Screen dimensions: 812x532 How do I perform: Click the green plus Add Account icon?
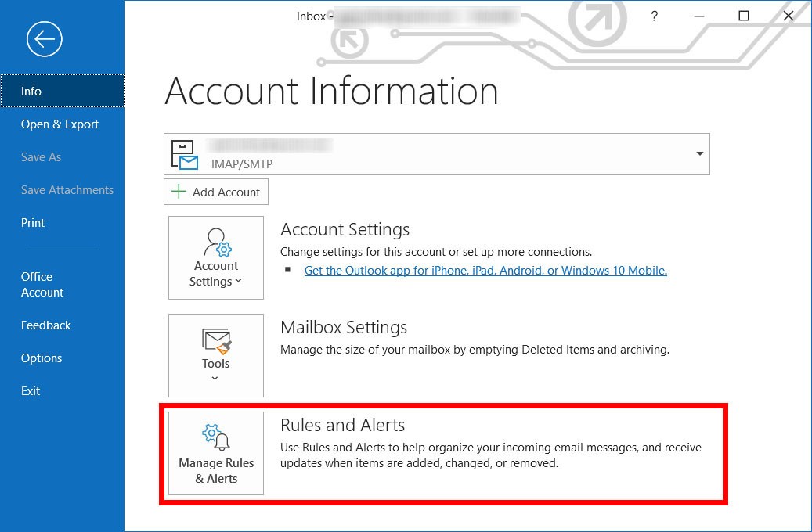pos(179,191)
